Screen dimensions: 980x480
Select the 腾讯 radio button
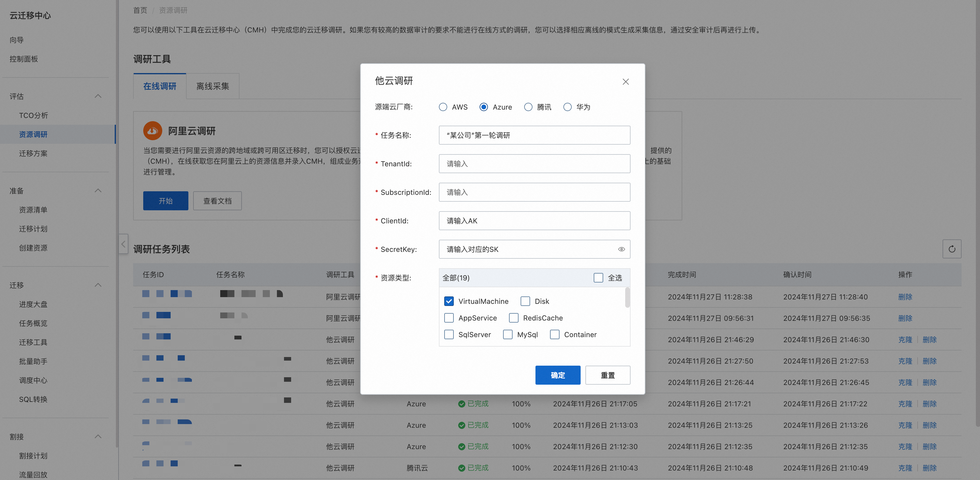pyautogui.click(x=528, y=107)
